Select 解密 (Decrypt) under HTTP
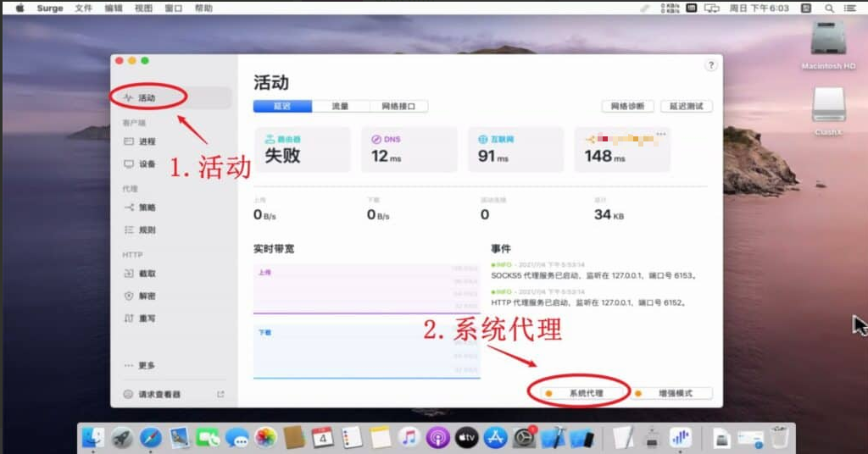Screen dimensions: 868x454 coord(147,296)
